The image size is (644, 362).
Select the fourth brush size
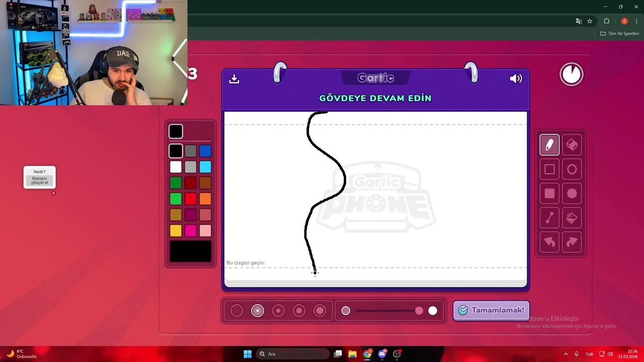299,311
